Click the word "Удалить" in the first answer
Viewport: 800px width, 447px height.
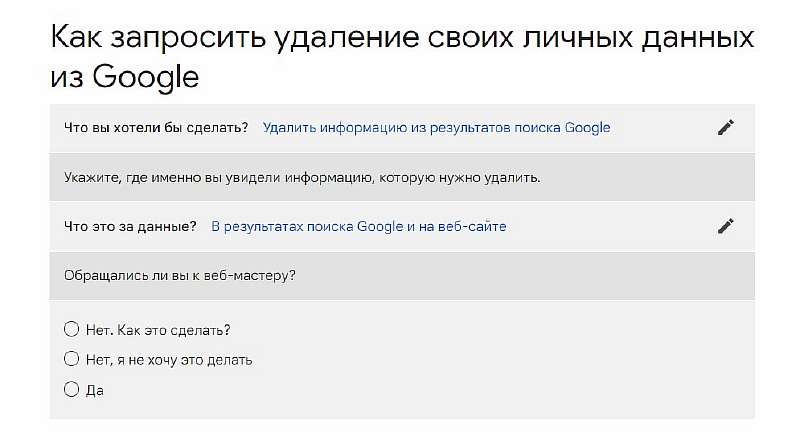287,127
